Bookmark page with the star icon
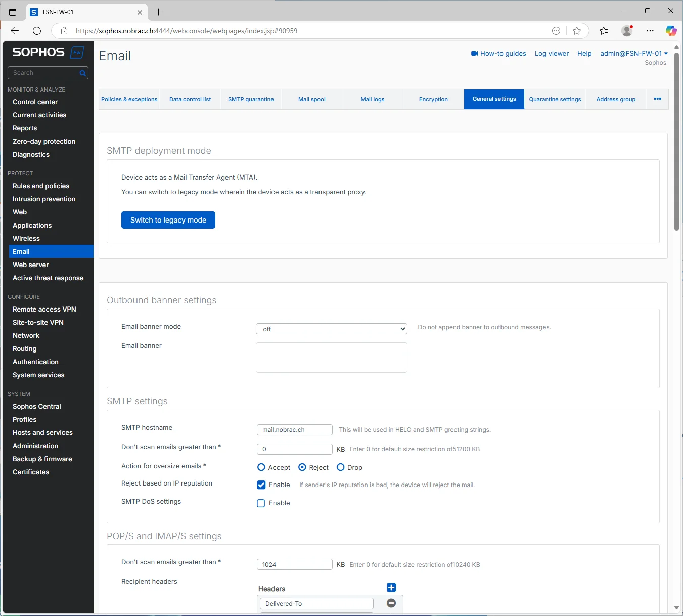The width and height of the screenshot is (683, 616). pyautogui.click(x=577, y=31)
